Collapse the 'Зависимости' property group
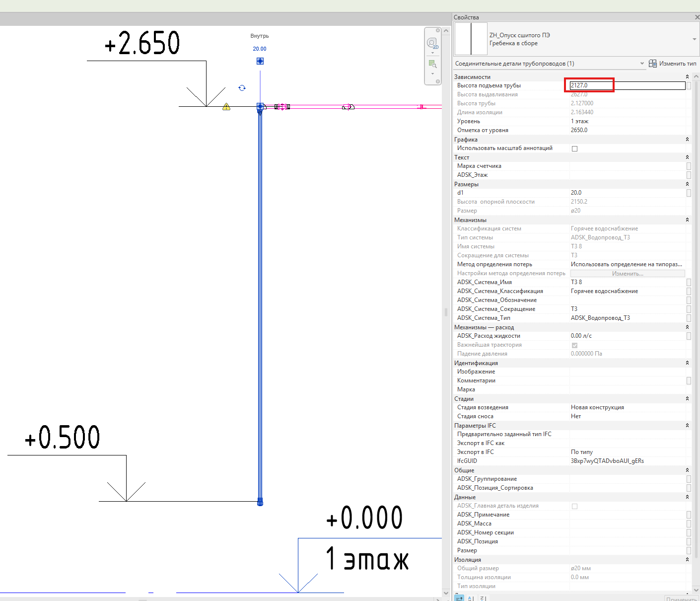This screenshot has height=601, width=700. [x=687, y=77]
